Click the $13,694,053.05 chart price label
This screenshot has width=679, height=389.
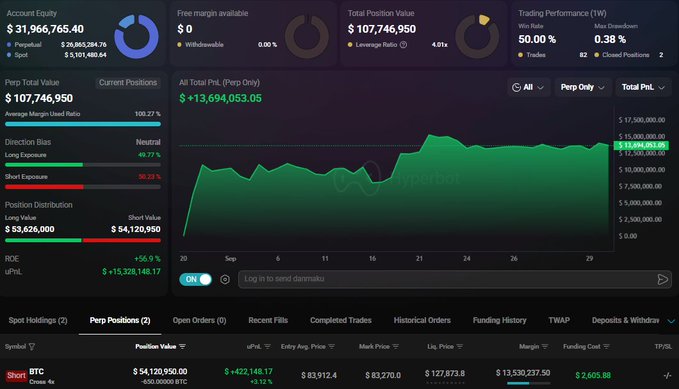point(641,145)
